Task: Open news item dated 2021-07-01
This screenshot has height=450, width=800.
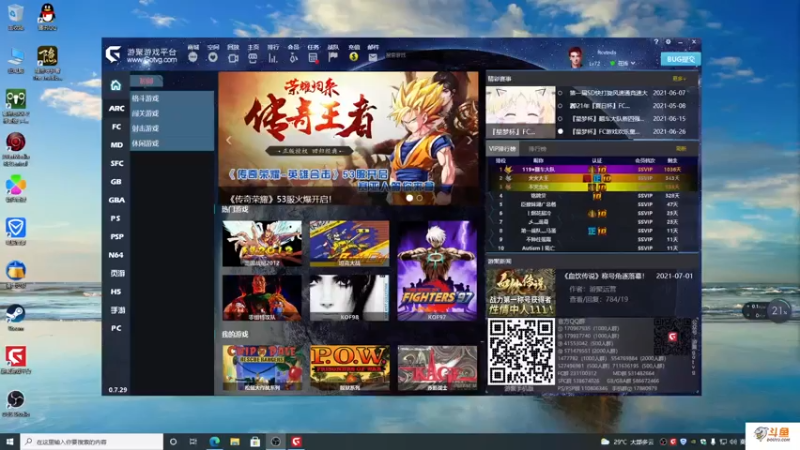Action: (628, 276)
